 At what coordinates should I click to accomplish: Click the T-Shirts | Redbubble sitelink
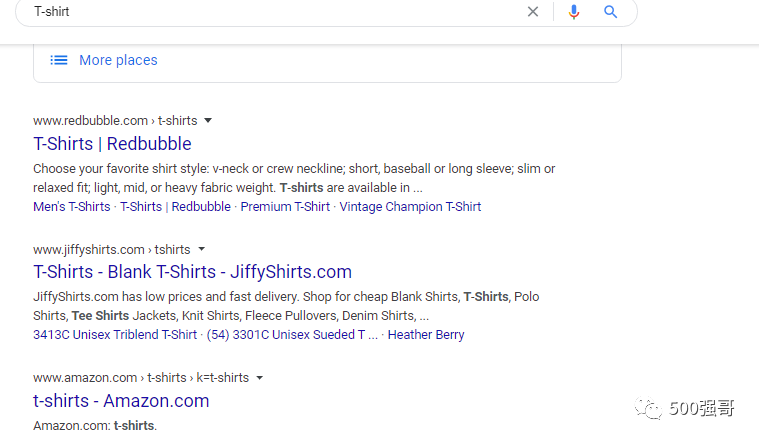pos(175,207)
